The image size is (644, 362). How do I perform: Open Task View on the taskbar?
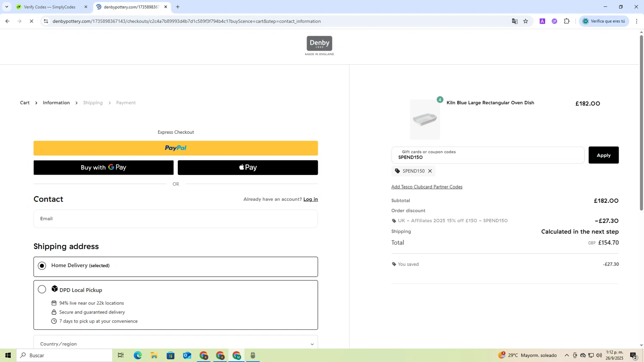pos(121,355)
